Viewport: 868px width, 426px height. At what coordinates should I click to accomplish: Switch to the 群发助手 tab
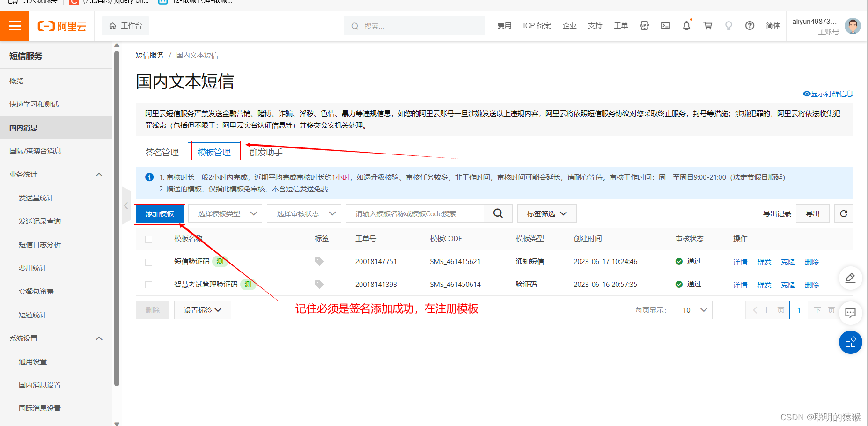pyautogui.click(x=266, y=152)
